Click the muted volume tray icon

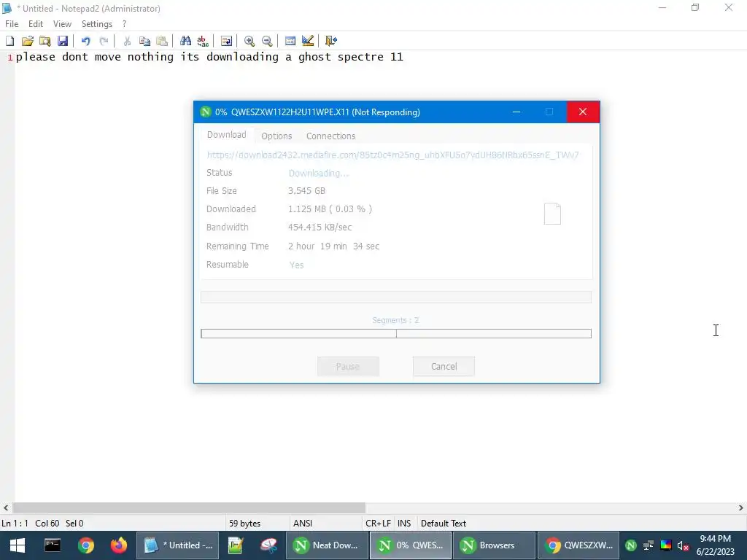683,545
